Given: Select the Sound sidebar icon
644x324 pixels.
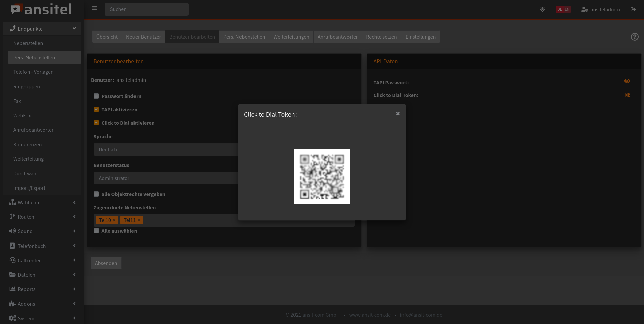Looking at the screenshot, I should pos(12,231).
